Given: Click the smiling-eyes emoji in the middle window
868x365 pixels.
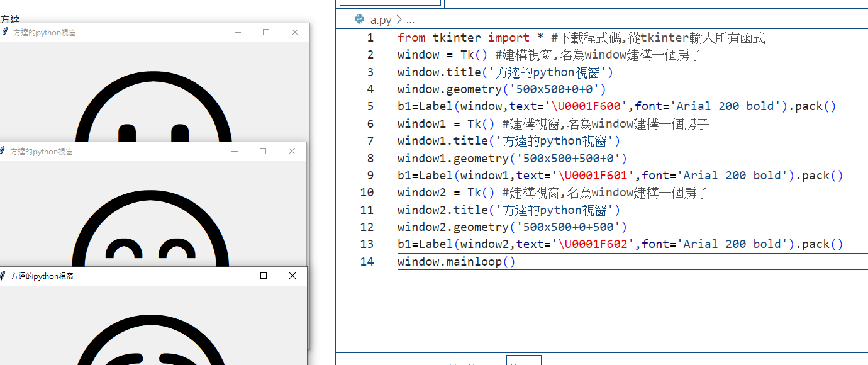Looking at the screenshot, I should [x=151, y=228].
